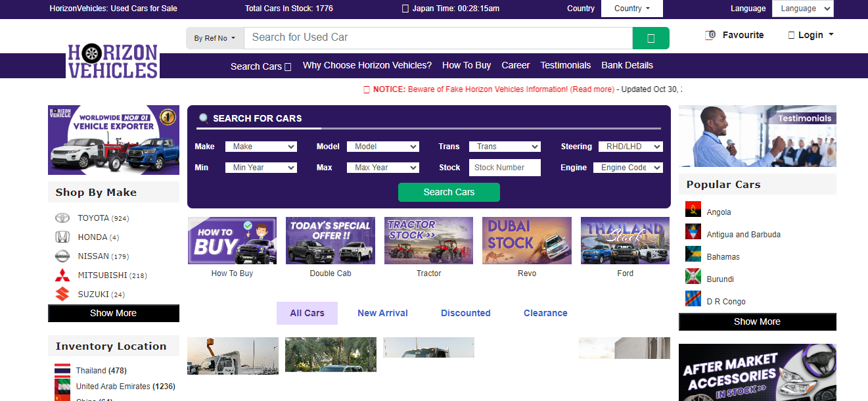868x401 pixels.
Task: Click Show More under Shop By Make
Action: coord(114,313)
